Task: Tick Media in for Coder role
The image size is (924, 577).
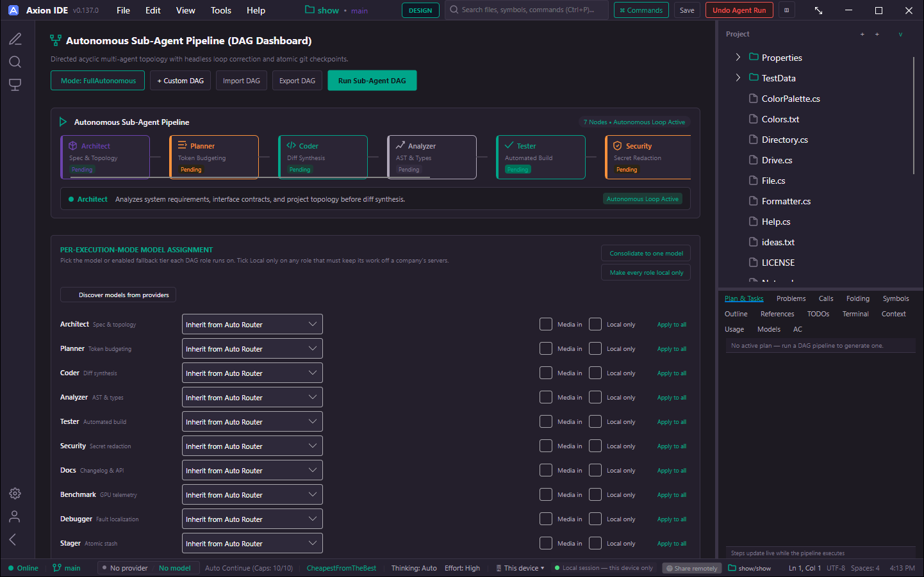Action: coord(546,373)
